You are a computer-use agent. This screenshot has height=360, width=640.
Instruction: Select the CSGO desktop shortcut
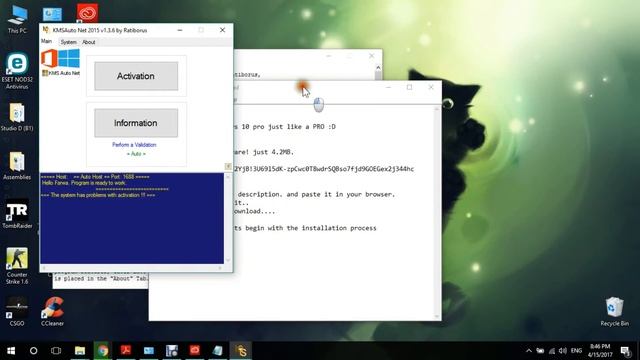[17, 312]
